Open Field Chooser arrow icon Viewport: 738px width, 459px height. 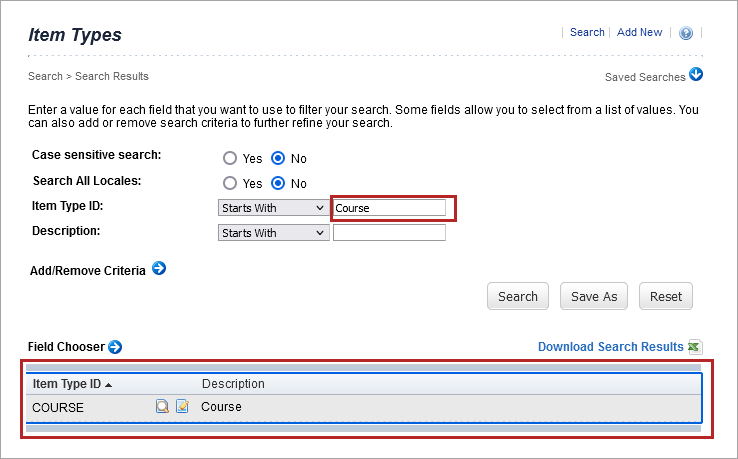pyautogui.click(x=115, y=347)
